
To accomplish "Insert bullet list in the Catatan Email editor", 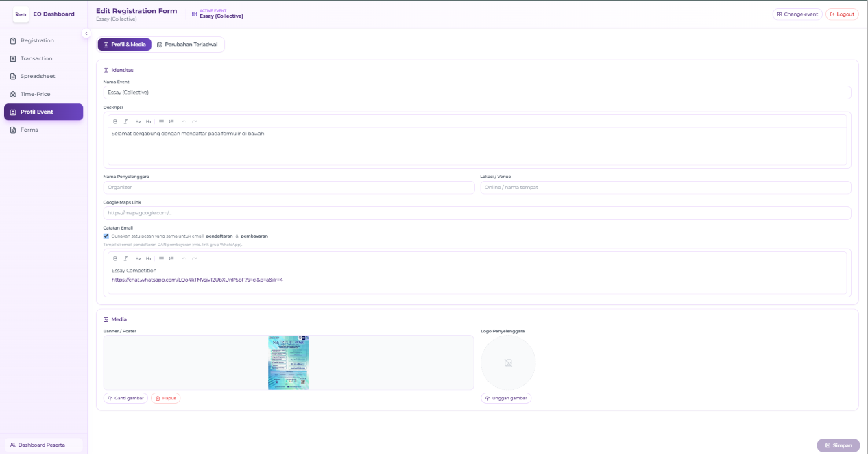I will [x=161, y=258].
